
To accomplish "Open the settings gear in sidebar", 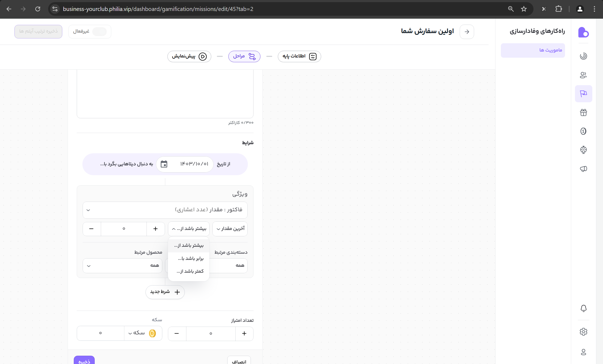I will [x=583, y=332].
